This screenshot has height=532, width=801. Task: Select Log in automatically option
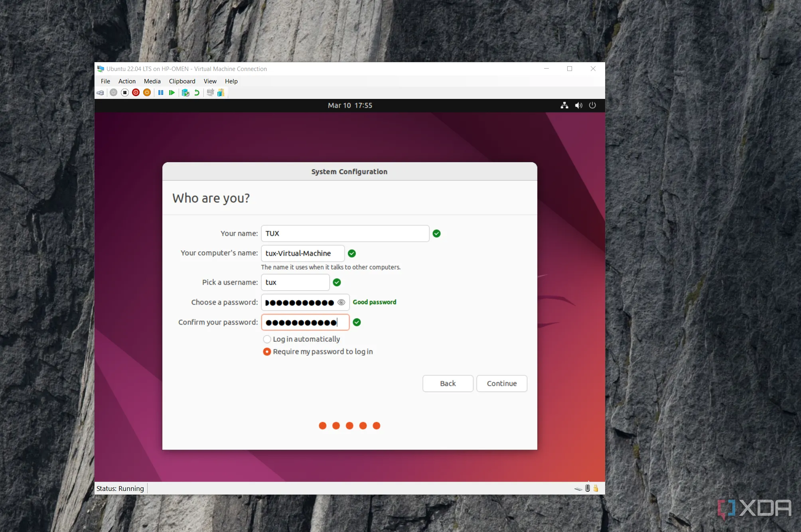(267, 339)
